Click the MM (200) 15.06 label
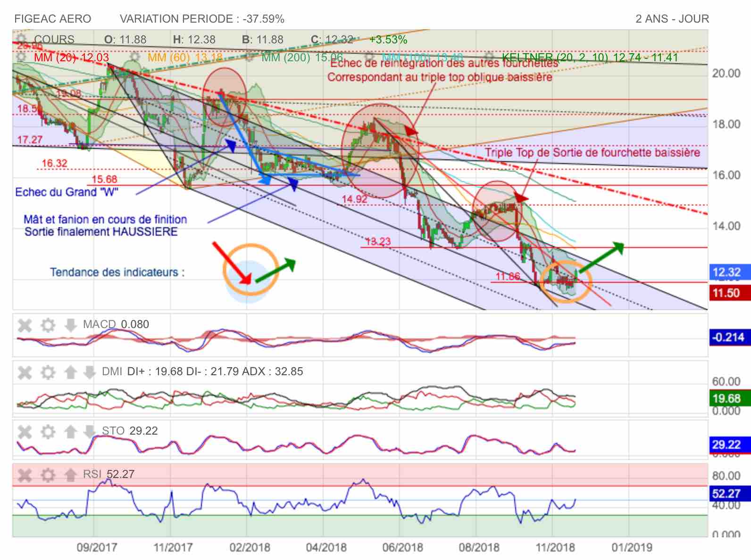Screen dimensions: 751x560 click(302, 57)
